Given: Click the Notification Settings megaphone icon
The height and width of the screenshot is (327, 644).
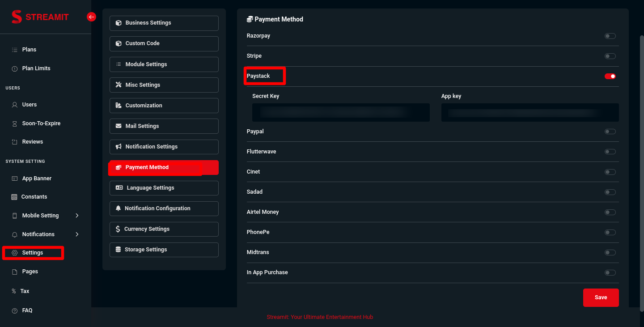Looking at the screenshot, I should click(119, 147).
